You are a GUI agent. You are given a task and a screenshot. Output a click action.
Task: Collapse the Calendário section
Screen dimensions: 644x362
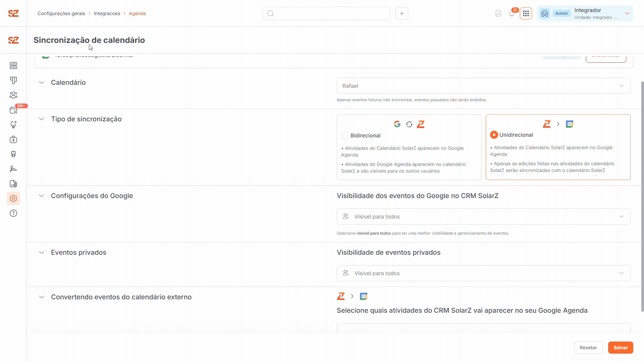[42, 82]
